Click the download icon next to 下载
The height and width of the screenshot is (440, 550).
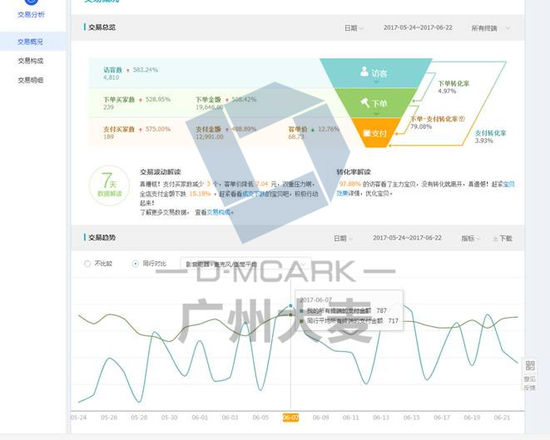coord(495,239)
